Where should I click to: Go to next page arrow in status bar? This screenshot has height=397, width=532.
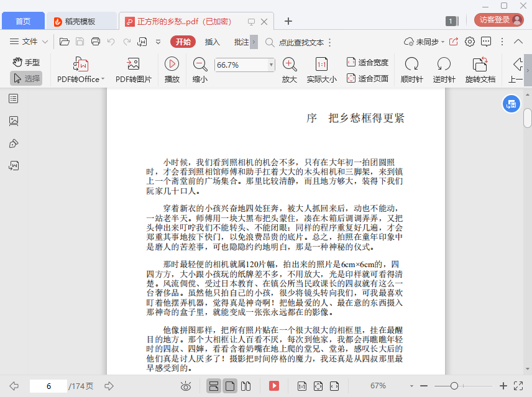coord(109,386)
